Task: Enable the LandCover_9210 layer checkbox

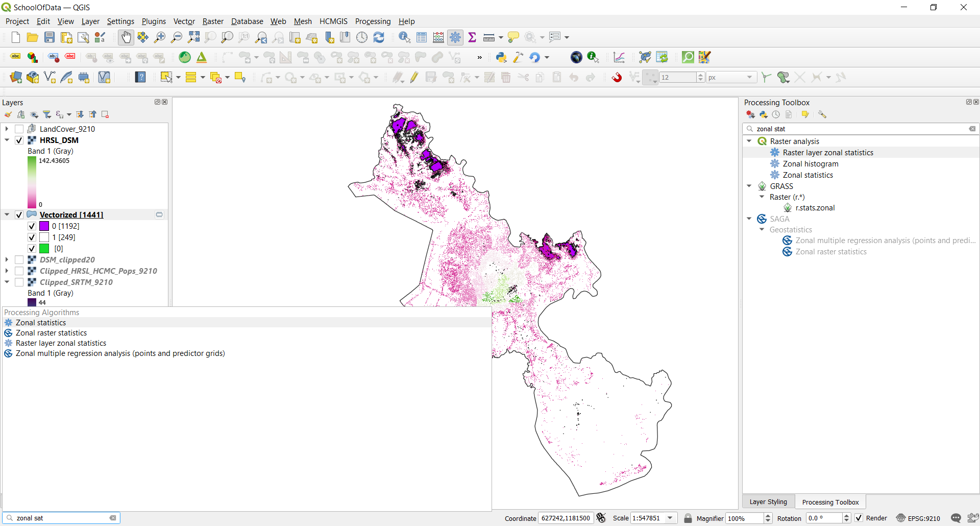Action: (19, 129)
